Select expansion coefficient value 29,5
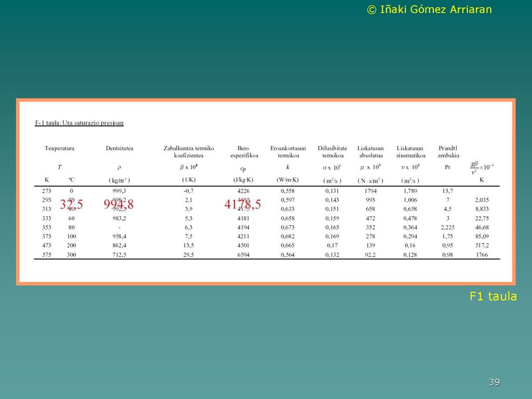The image size is (532, 399). tap(189, 255)
